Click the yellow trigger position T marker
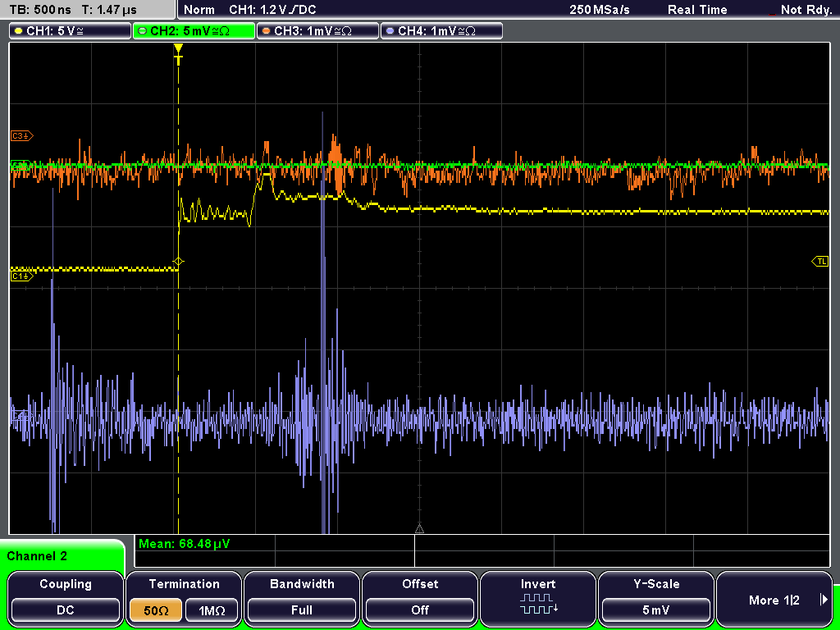The image size is (840, 630). click(178, 54)
